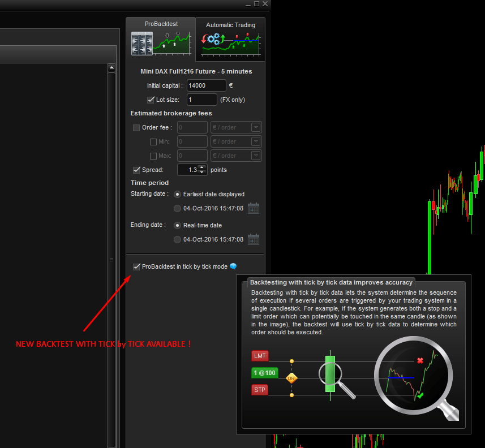Click the scrollbar grip handle in editor
Screen dimensions: 485x448
point(111,260)
